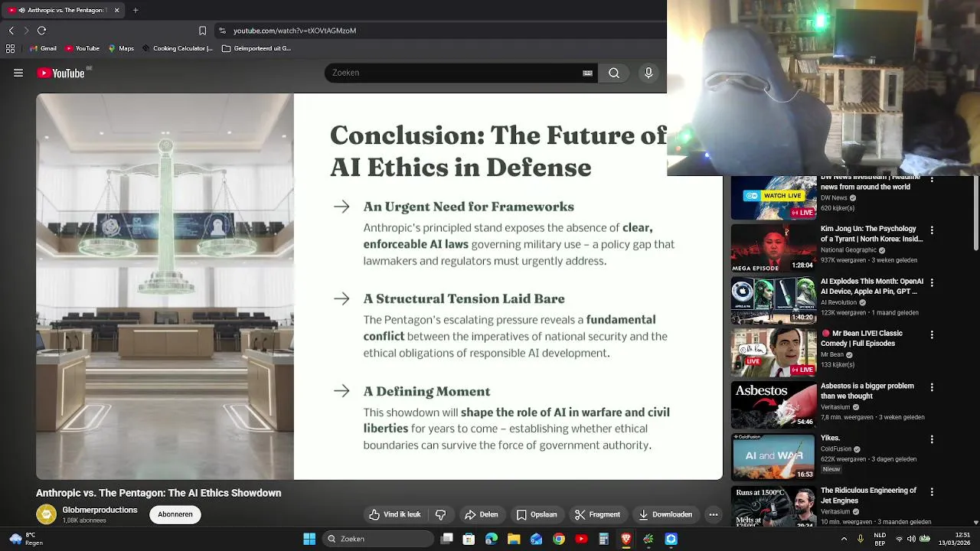Create a clip with Fragment button
The height and width of the screenshot is (551, 980).
point(598,514)
